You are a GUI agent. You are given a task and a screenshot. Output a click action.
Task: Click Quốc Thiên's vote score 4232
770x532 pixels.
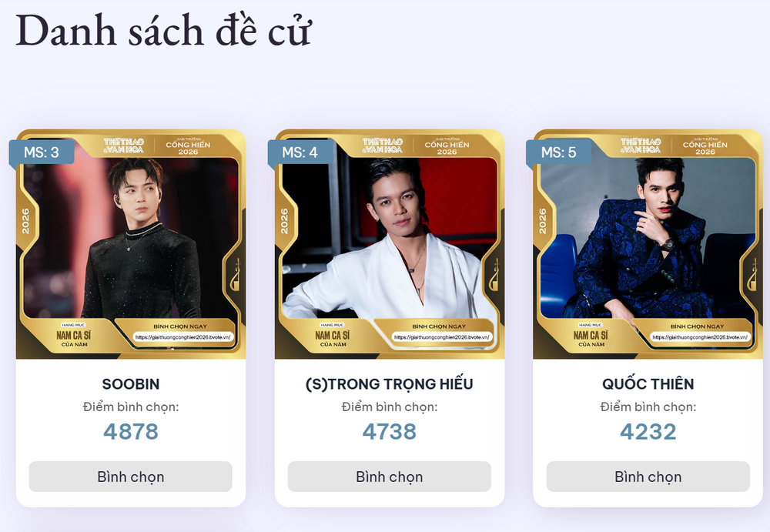pyautogui.click(x=648, y=431)
